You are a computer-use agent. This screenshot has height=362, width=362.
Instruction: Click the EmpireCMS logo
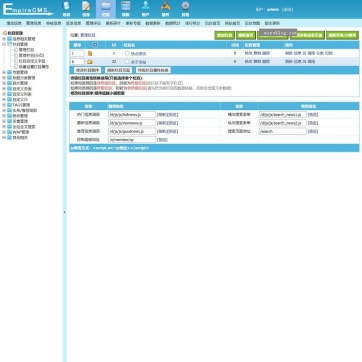pyautogui.click(x=28, y=9)
